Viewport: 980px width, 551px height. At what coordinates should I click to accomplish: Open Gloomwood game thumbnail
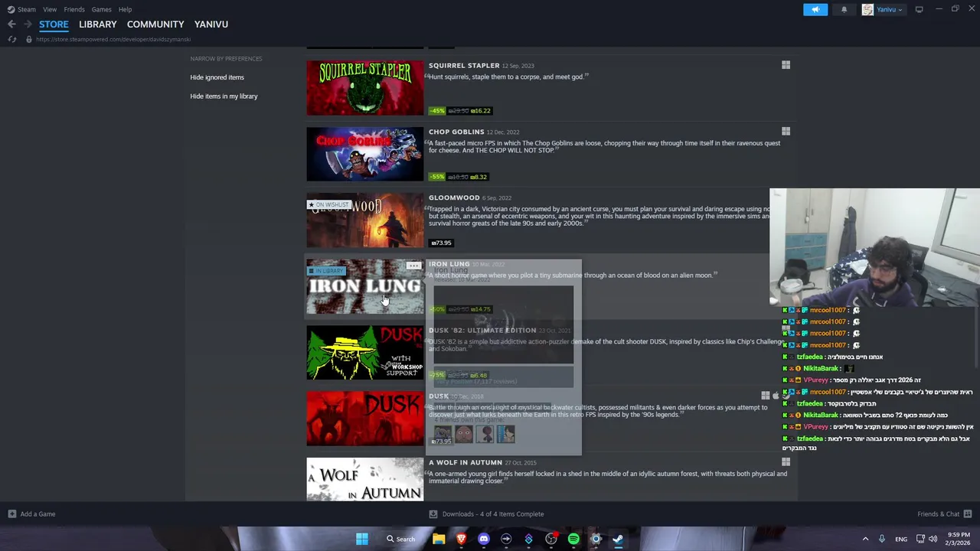click(x=365, y=220)
